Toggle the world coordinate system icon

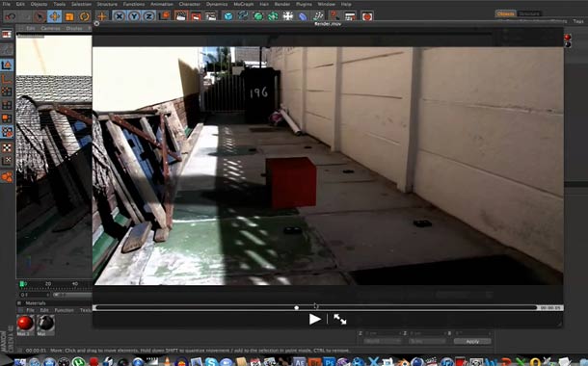click(164, 16)
